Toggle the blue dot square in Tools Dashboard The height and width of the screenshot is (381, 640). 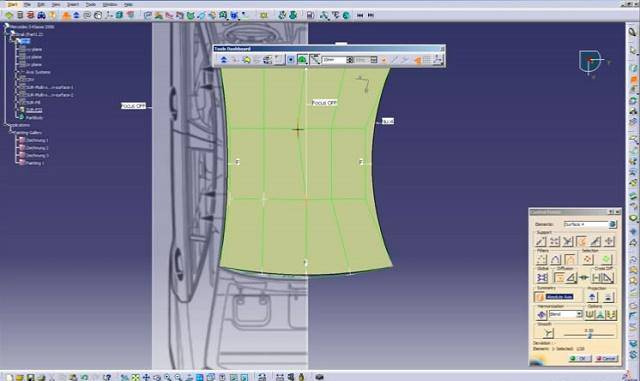[290, 60]
